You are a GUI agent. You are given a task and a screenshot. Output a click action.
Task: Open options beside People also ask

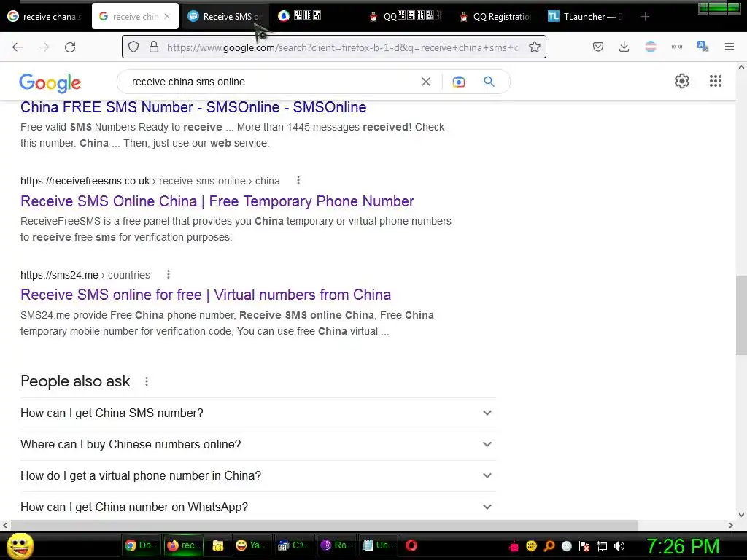coord(147,381)
